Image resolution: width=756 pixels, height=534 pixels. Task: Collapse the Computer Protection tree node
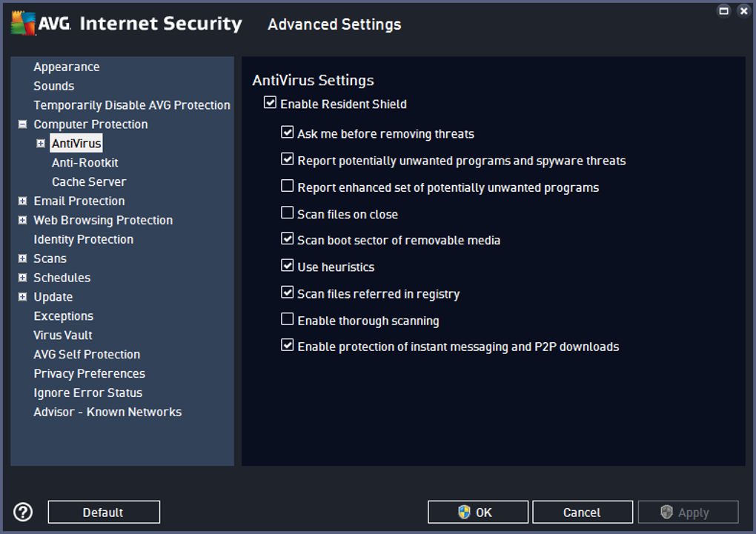coord(23,124)
